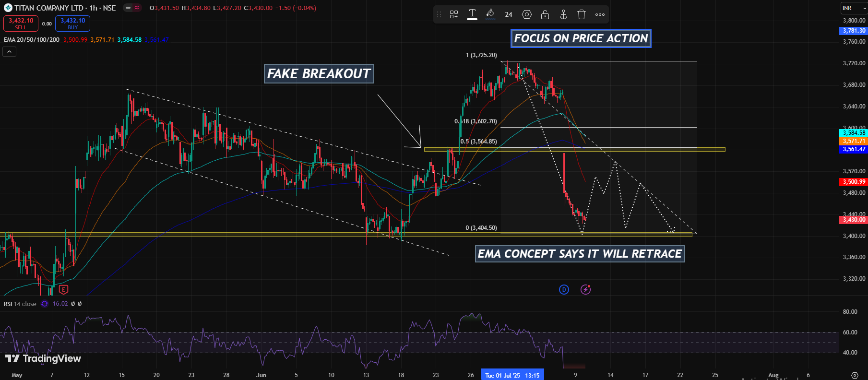
Task: Click the 3,781.30 blue price label
Action: tap(854, 31)
